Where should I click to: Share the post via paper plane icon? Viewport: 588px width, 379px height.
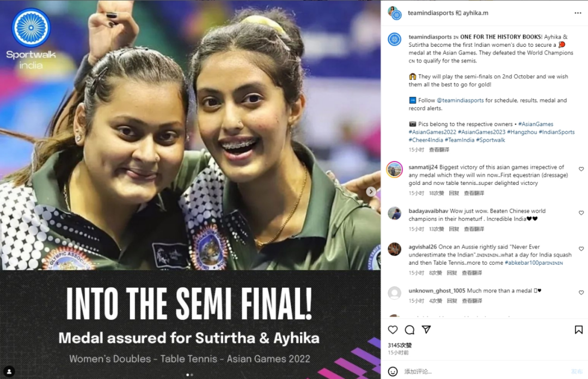pos(426,329)
